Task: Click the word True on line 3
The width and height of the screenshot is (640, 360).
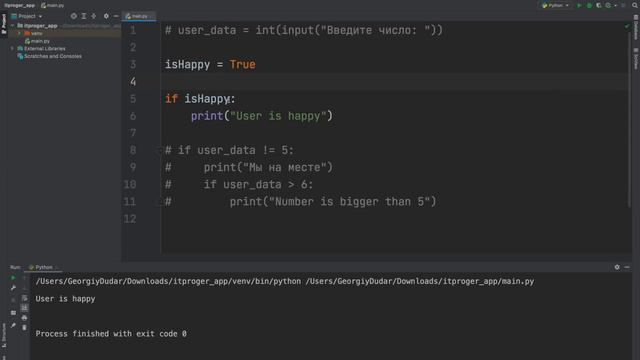Action: pos(242,64)
